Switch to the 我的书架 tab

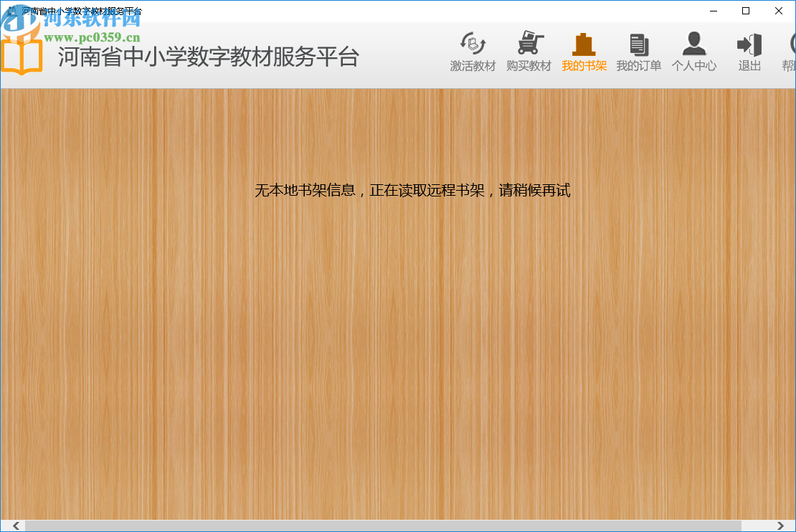coord(584,65)
